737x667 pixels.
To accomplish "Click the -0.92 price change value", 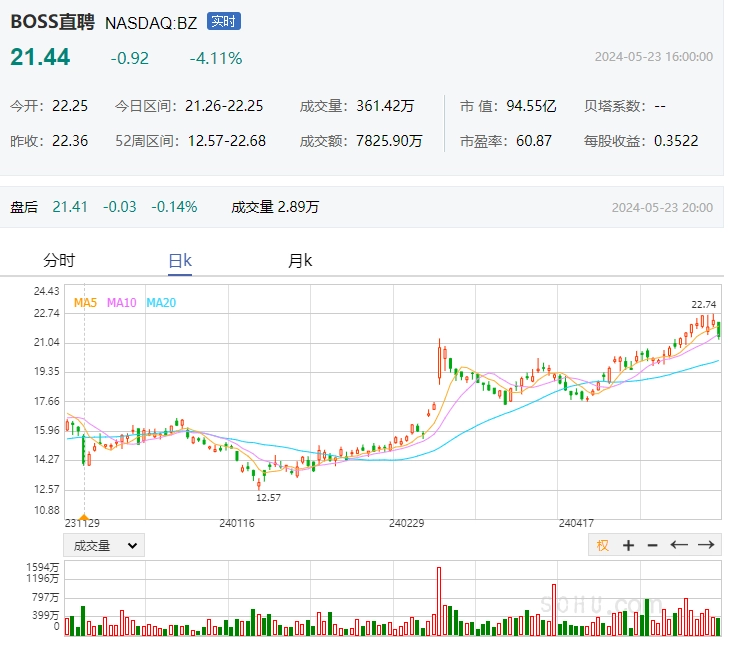I will tap(130, 58).
